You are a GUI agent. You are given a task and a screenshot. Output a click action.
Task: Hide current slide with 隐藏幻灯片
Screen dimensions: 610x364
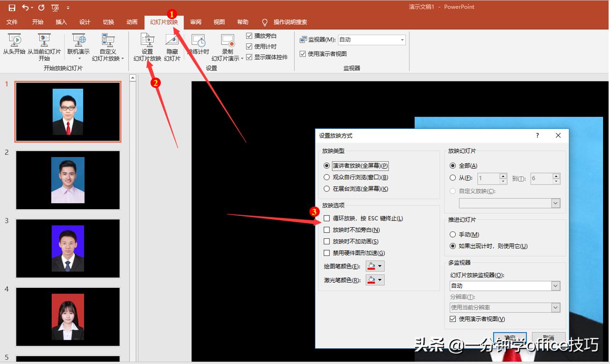pos(172,47)
